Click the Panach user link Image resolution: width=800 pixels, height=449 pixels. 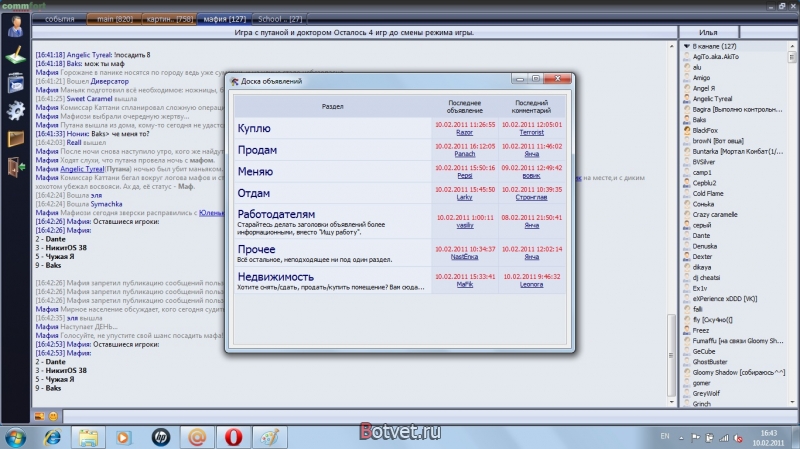point(464,154)
